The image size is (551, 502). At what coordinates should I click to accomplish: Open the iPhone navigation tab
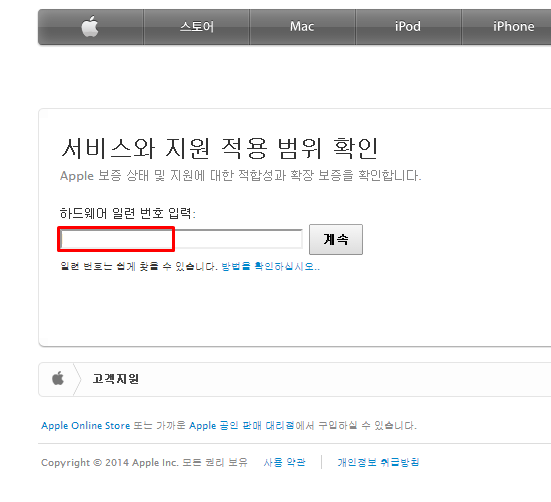tap(513, 27)
